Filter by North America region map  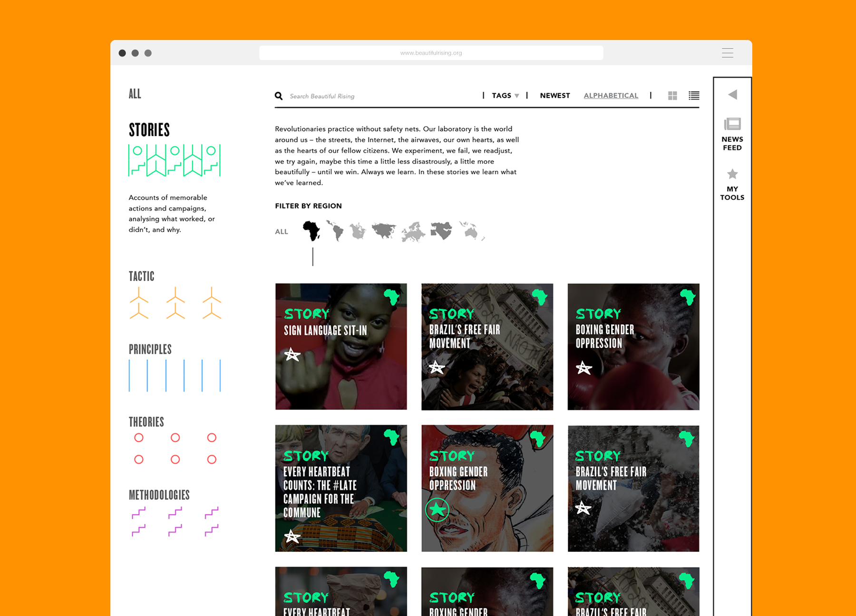tap(358, 231)
